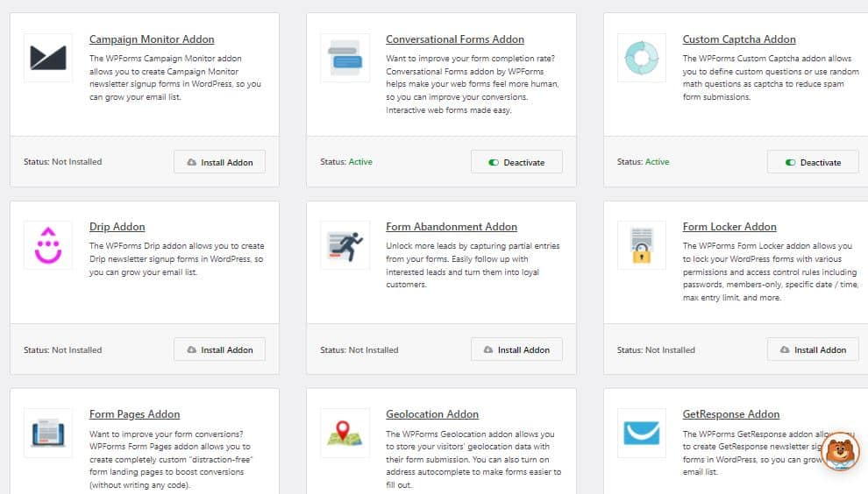Click the Form Pages laptop icon
The width and height of the screenshot is (868, 494).
[48, 433]
